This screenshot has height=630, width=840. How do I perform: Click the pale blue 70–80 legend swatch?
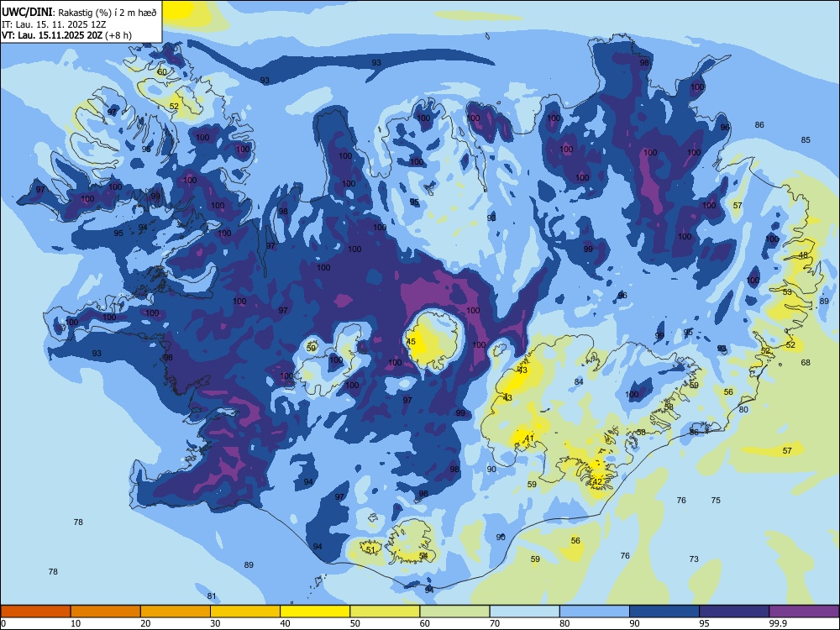[524, 612]
